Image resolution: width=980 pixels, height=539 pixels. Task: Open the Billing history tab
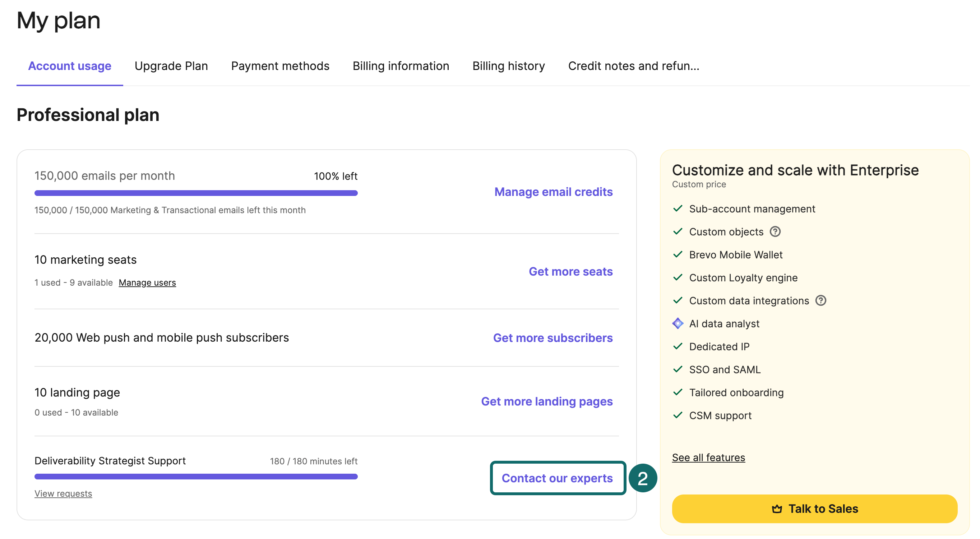pyautogui.click(x=508, y=66)
